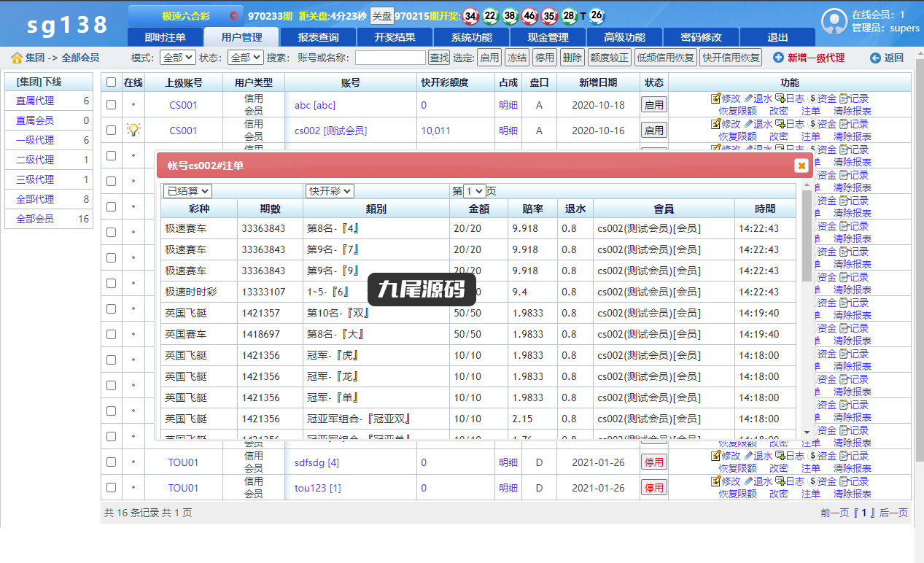Click the blue plus icon for 新增一级代理
The height and width of the screenshot is (563, 924).
click(778, 58)
